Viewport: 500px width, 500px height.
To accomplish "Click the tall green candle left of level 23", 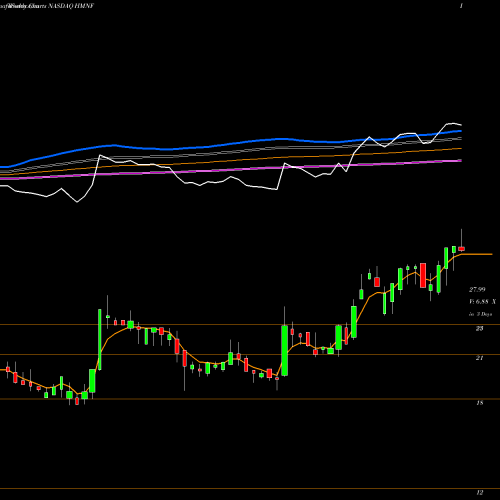I will [x=100, y=339].
